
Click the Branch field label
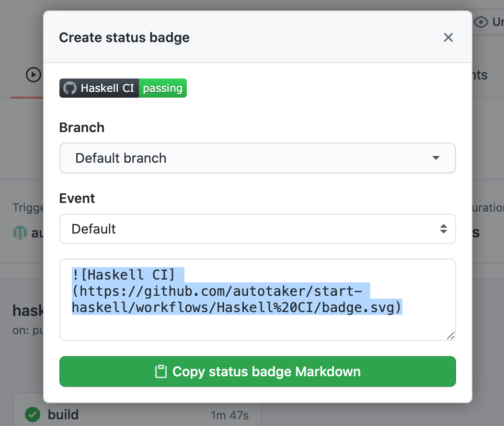pyautogui.click(x=81, y=128)
